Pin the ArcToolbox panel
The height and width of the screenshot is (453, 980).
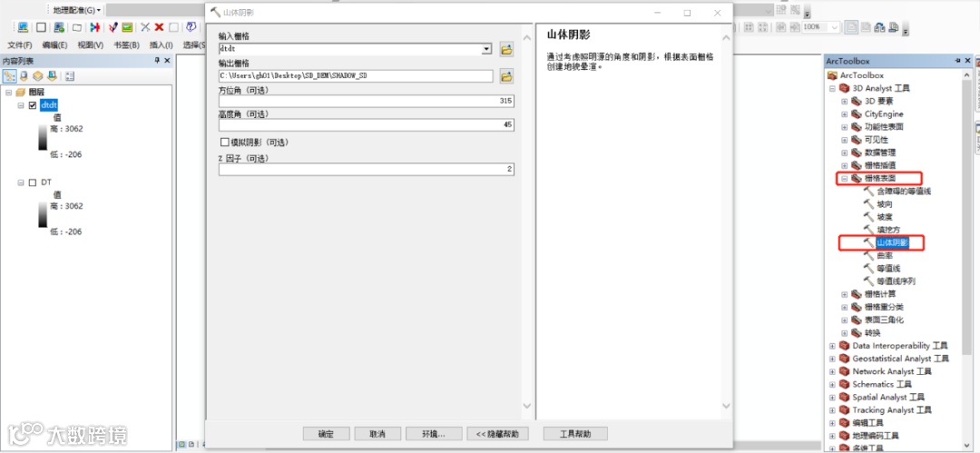tap(958, 61)
